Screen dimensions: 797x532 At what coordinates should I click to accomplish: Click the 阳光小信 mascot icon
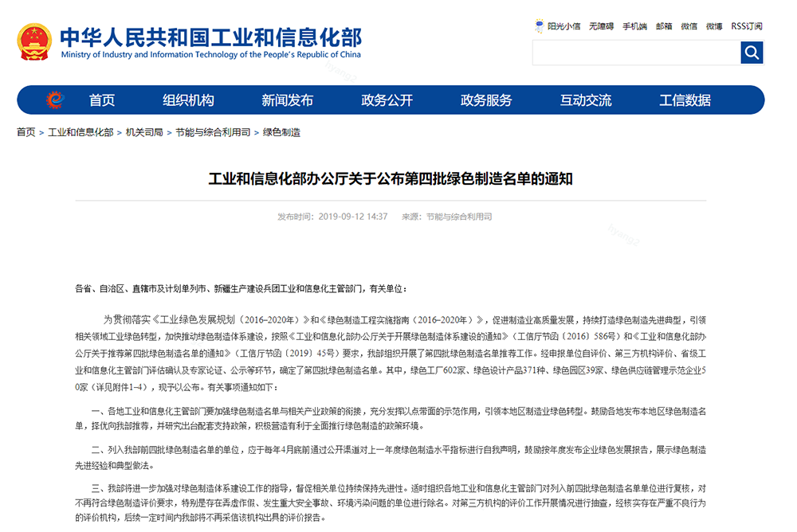[540, 25]
